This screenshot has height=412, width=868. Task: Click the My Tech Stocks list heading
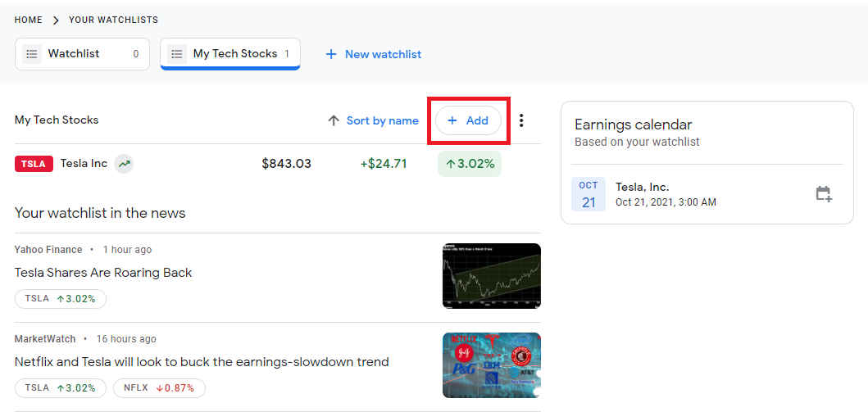click(57, 120)
